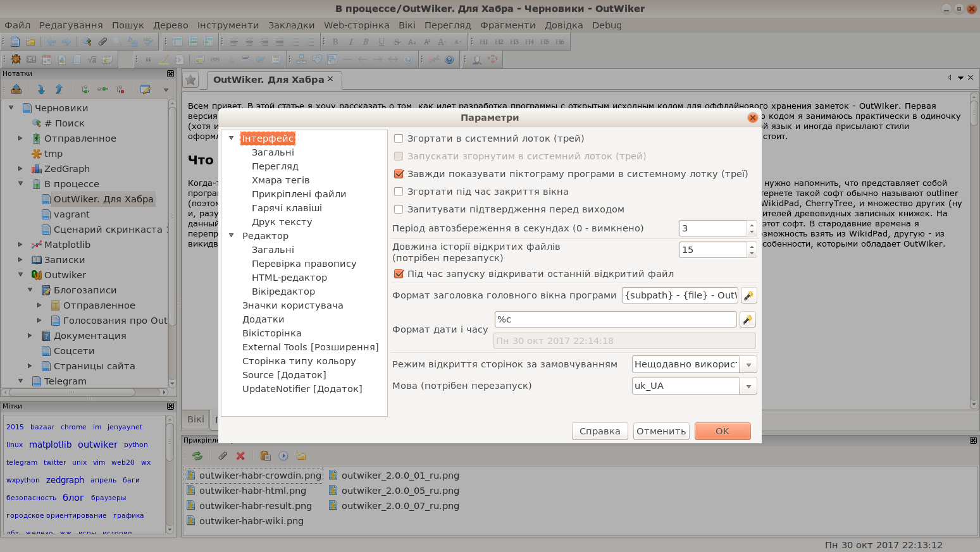Viewport: 980px width, 552px height.
Task: Refresh attachments list with green arrows icon
Action: (197, 455)
